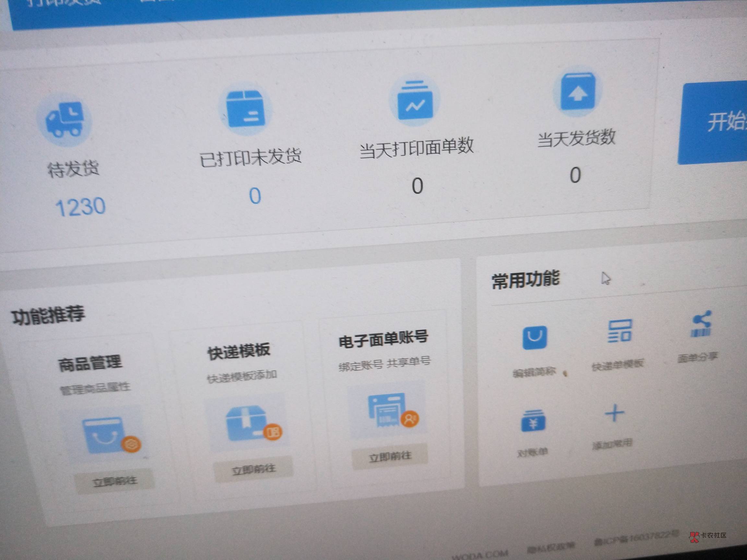This screenshot has width=747, height=560.
Task: Click the 常用功能 section heading
Action: point(526,280)
